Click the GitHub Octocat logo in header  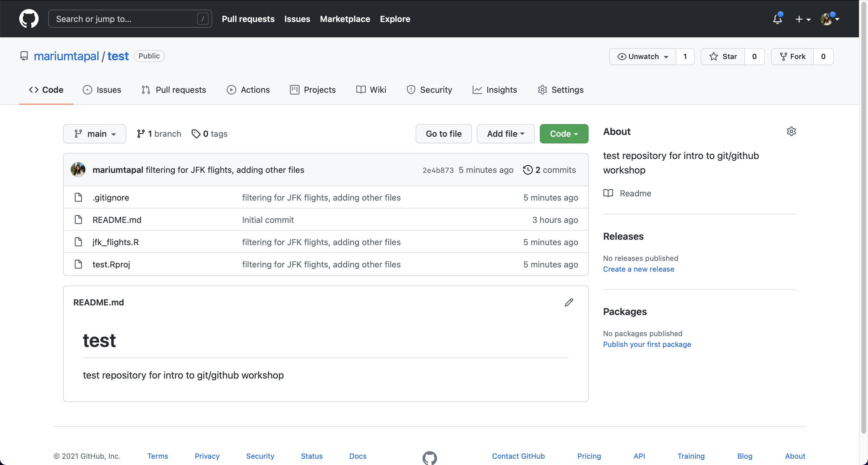[x=29, y=18]
